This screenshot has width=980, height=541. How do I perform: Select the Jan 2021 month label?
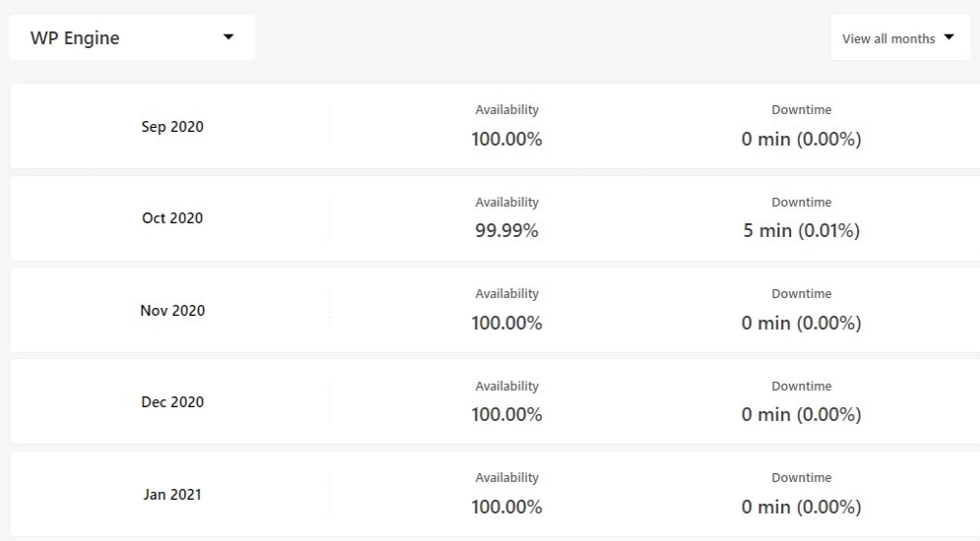click(172, 494)
